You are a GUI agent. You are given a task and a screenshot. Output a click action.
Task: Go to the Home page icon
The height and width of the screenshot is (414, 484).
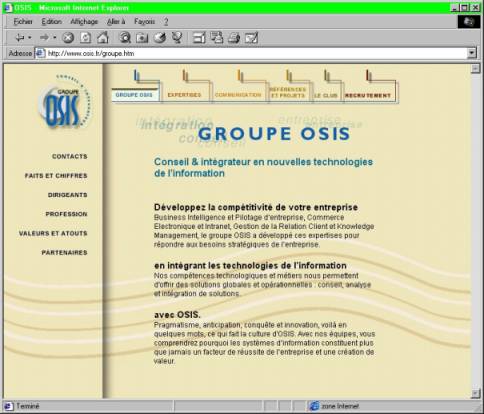tap(103, 38)
